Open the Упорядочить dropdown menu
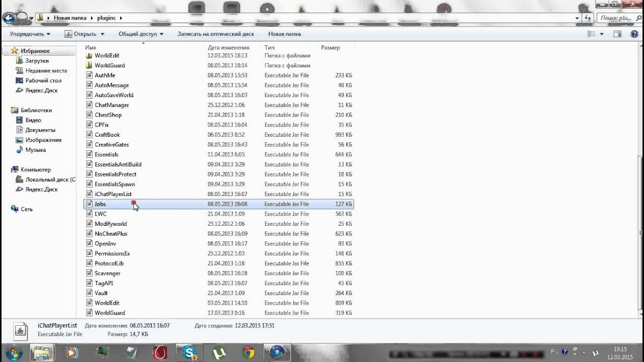644x362 pixels. pos(30,34)
